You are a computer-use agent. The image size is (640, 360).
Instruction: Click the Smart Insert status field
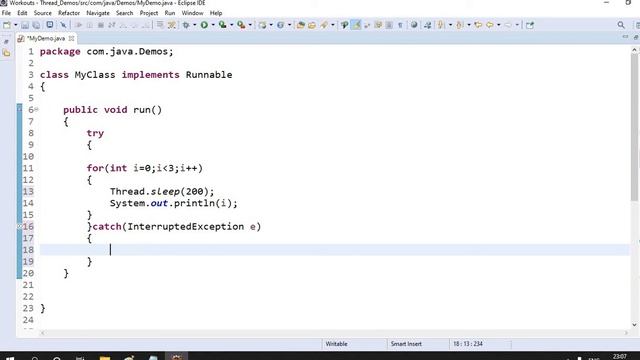(x=406, y=344)
